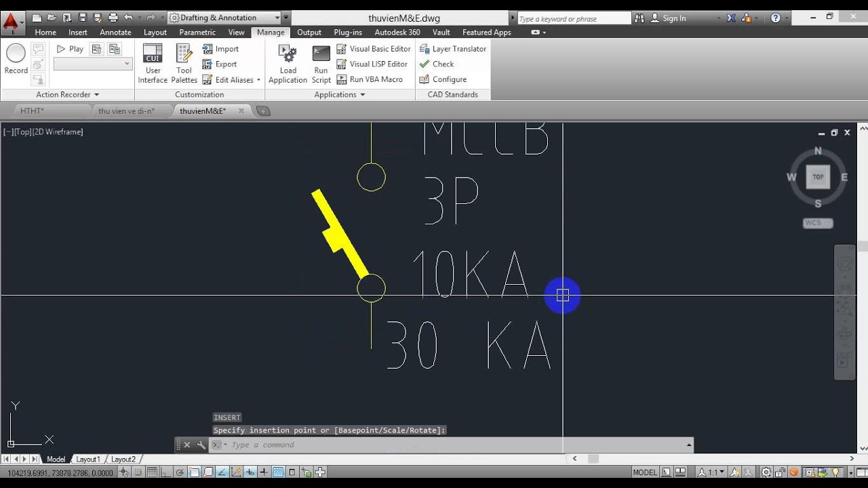Click the 2D Wireframe visual style control
The image size is (868, 488).
58,131
